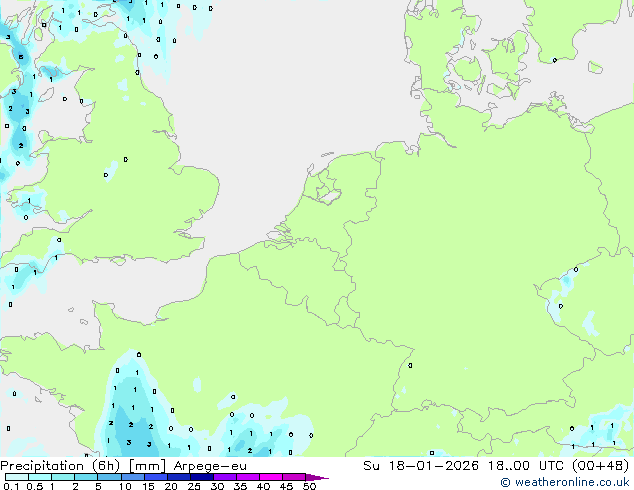The height and width of the screenshot is (490, 634).
Task: Open the weatheronline.co.uk copyright link
Action: [565, 482]
